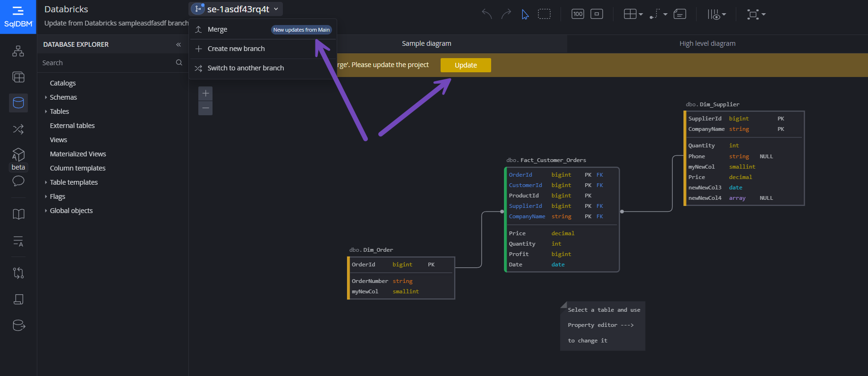Screen dimensions: 868x376
Task: Open the open-book sidebar icon
Action: coord(18,214)
